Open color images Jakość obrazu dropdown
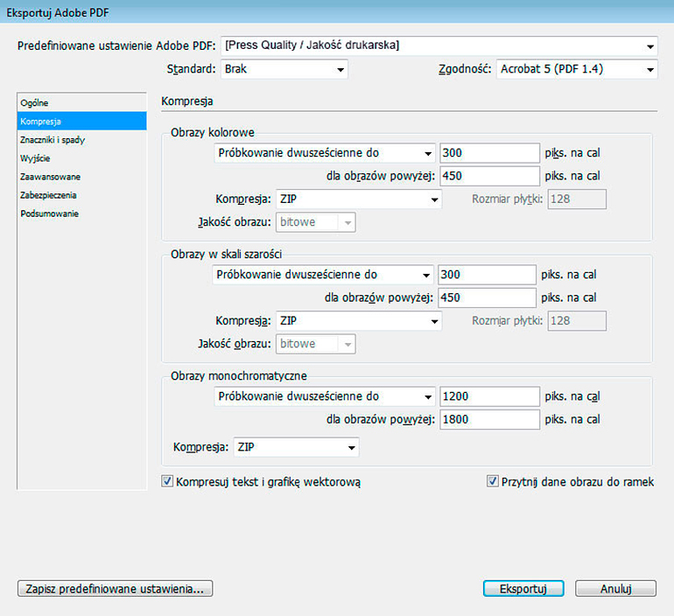This screenshot has width=674, height=616. click(315, 222)
